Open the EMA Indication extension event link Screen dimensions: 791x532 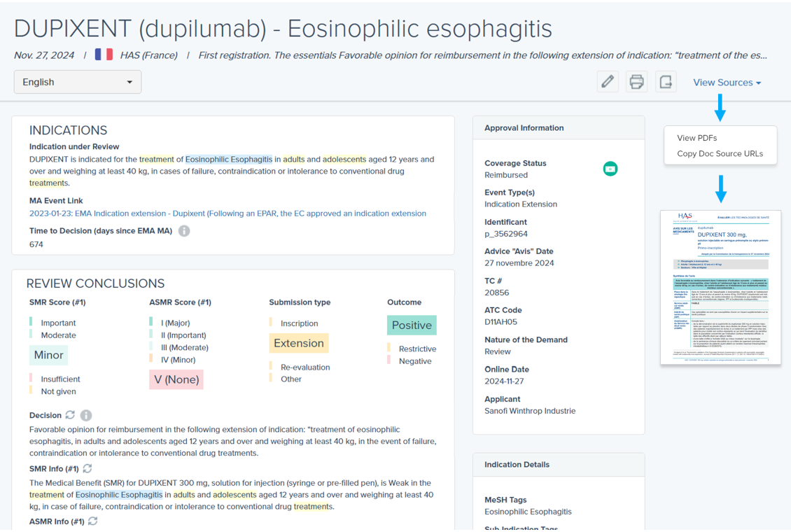[x=227, y=213]
